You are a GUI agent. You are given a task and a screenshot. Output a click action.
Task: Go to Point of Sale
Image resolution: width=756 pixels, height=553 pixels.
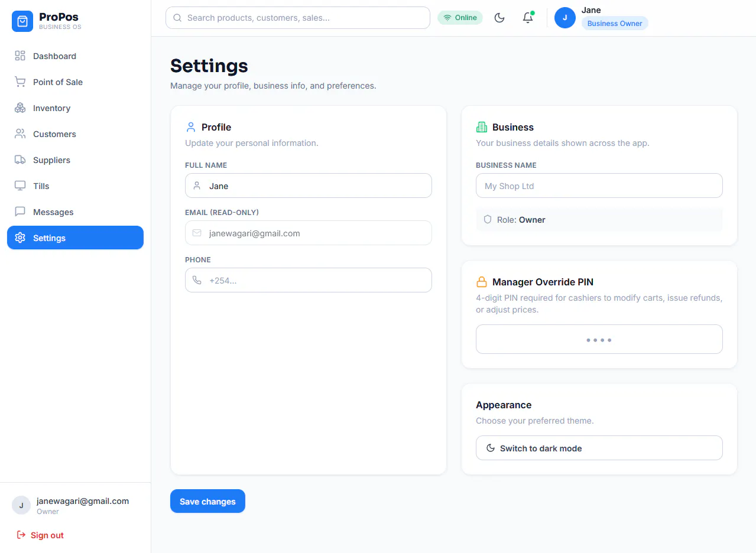coord(75,82)
